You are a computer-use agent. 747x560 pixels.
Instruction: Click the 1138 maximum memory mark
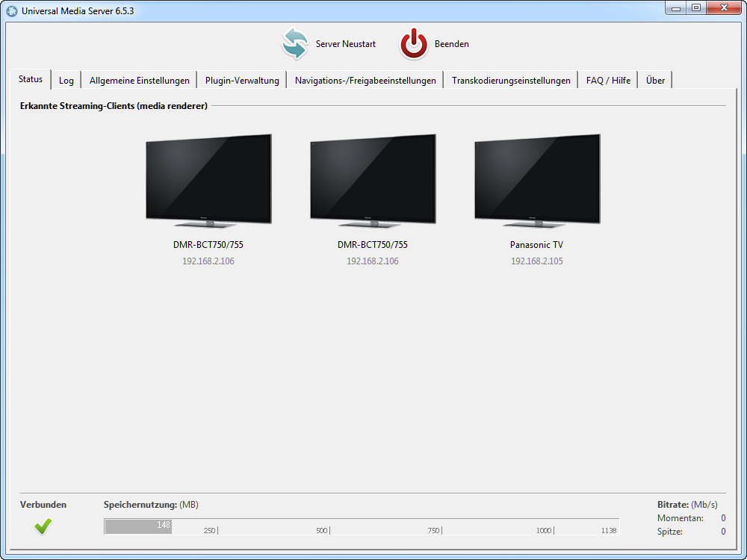click(x=608, y=530)
